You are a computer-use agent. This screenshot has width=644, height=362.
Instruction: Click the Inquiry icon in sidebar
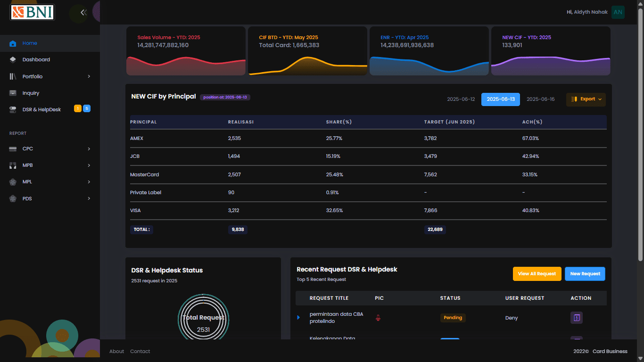pyautogui.click(x=13, y=93)
